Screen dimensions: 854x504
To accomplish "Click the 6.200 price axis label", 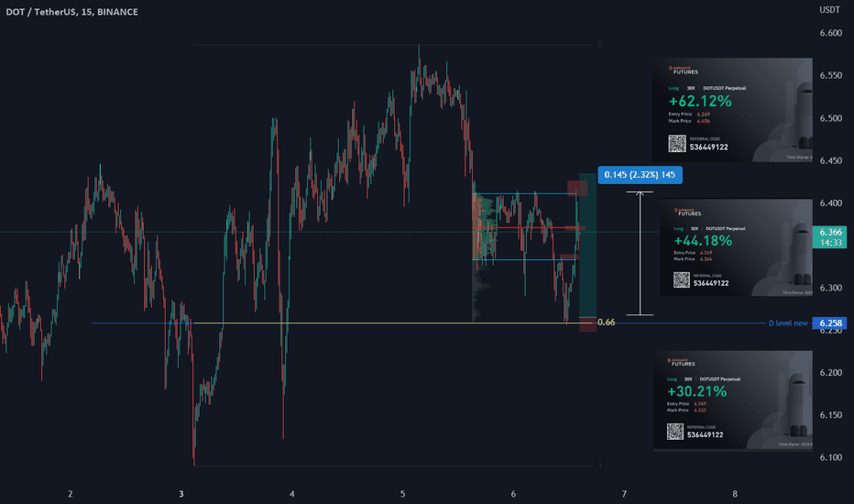I will click(830, 373).
